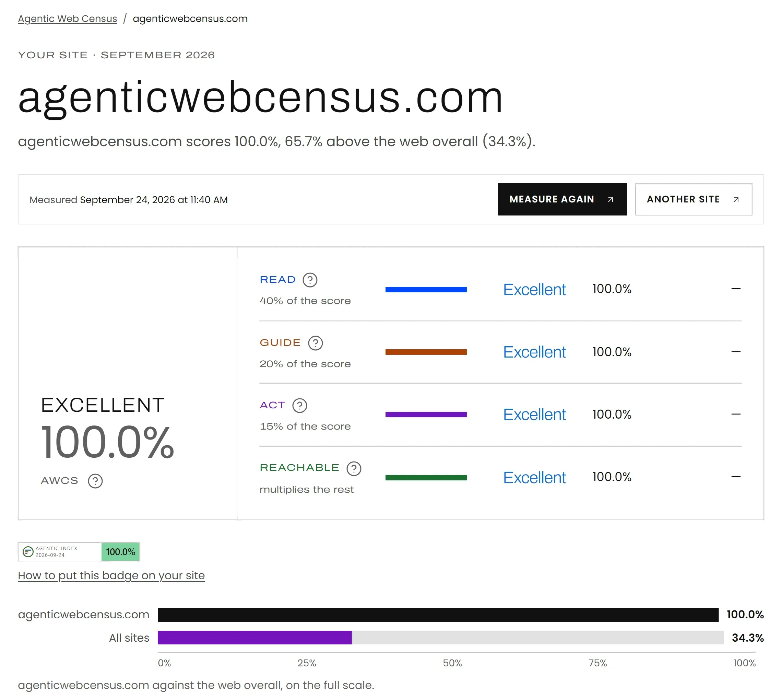
Task: Click the ACT category label
Action: (x=272, y=405)
